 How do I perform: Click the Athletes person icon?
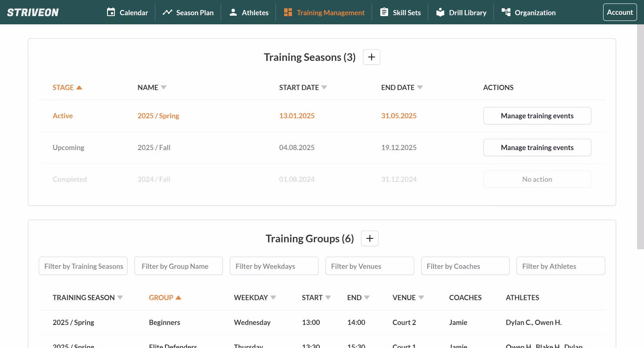(x=233, y=12)
